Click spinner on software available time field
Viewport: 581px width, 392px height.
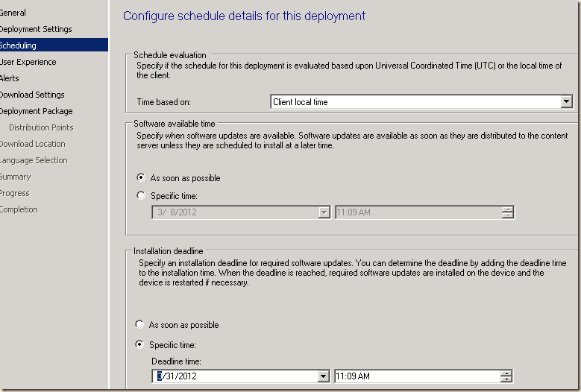pos(508,212)
